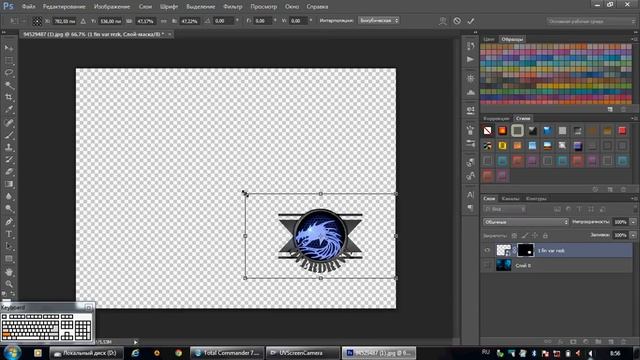The height and width of the screenshot is (360, 640).
Task: Click link layers icon in Layers panel
Action: pos(548,341)
